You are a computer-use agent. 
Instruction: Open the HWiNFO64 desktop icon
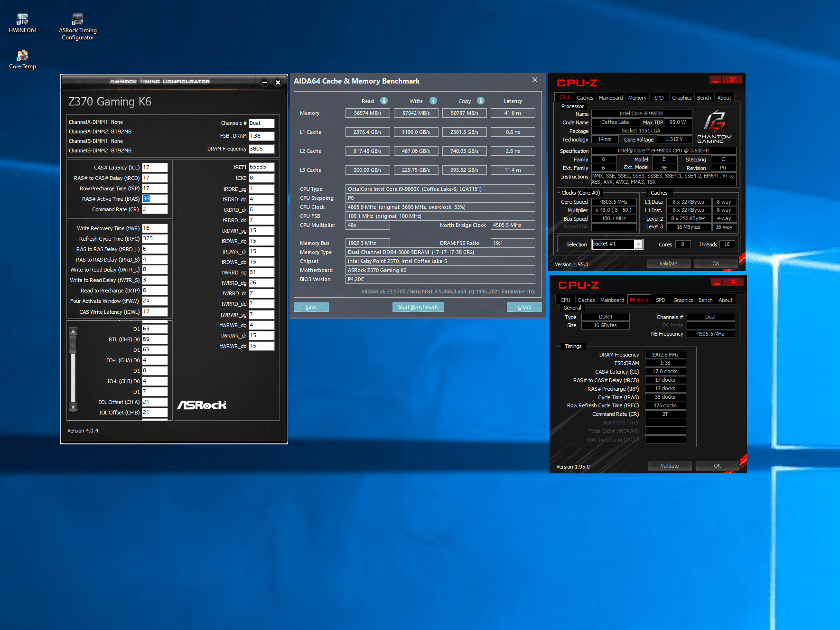(22, 24)
